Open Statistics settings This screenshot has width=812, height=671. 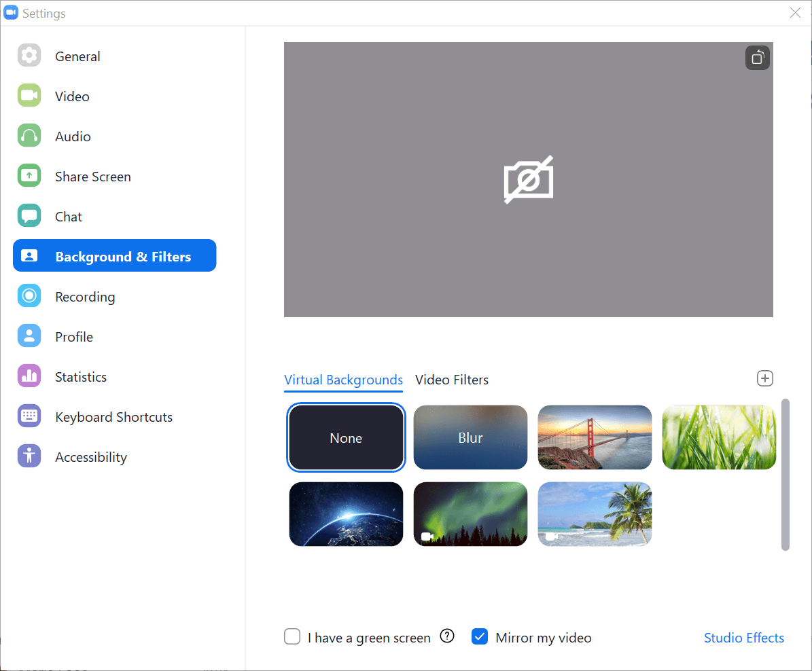tap(80, 376)
